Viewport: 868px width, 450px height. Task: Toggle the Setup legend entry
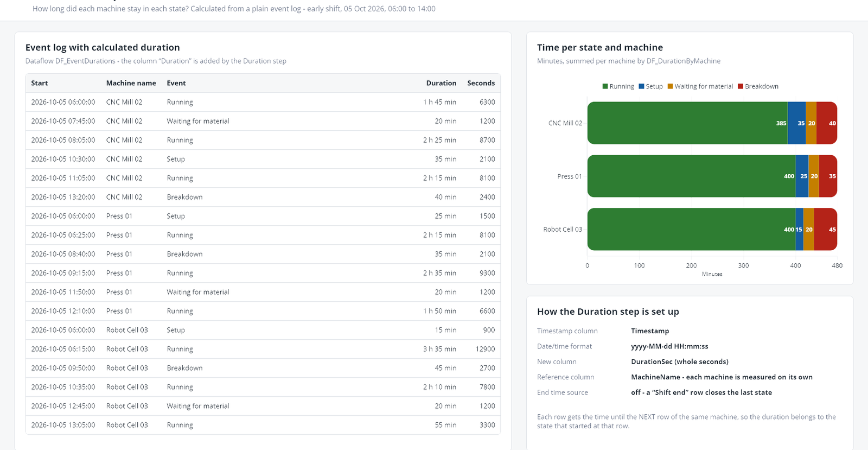point(650,86)
